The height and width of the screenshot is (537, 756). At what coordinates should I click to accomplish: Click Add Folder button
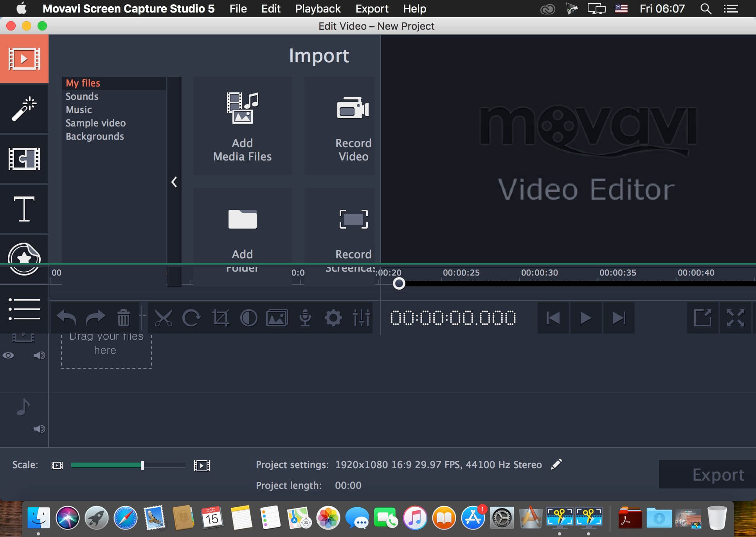click(243, 236)
